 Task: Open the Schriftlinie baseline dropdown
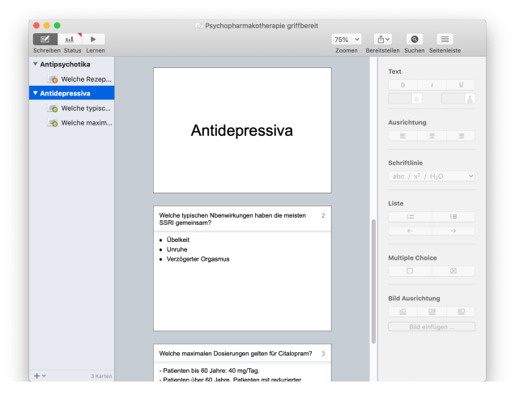pos(432,176)
